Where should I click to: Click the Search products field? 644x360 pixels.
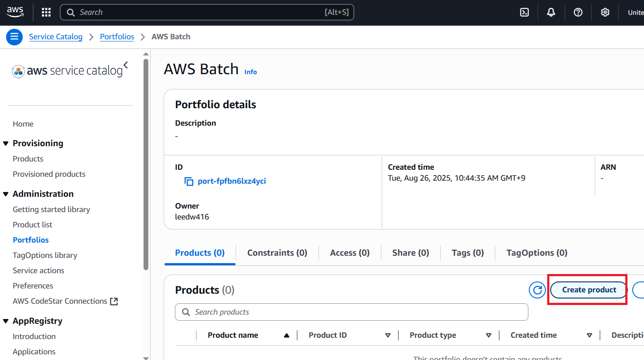click(351, 312)
